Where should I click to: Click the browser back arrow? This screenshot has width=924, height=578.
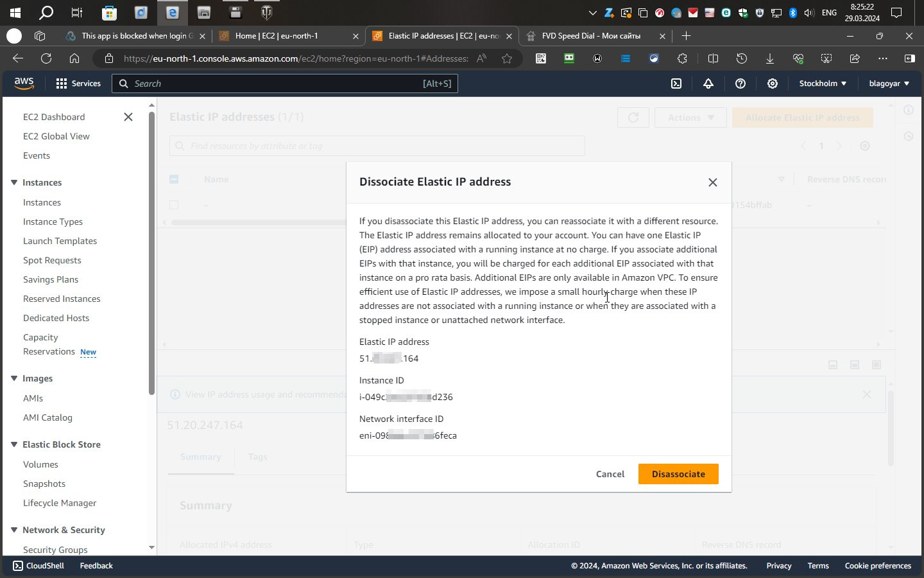[18, 58]
